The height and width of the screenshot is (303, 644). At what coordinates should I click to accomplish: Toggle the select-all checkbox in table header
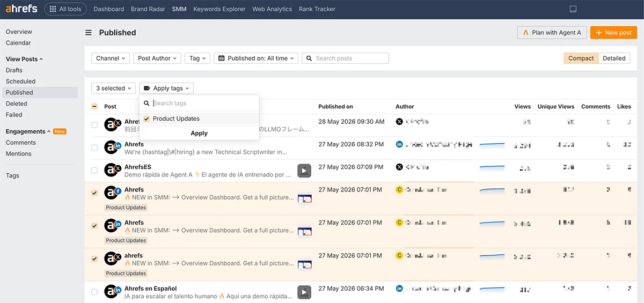coord(94,106)
